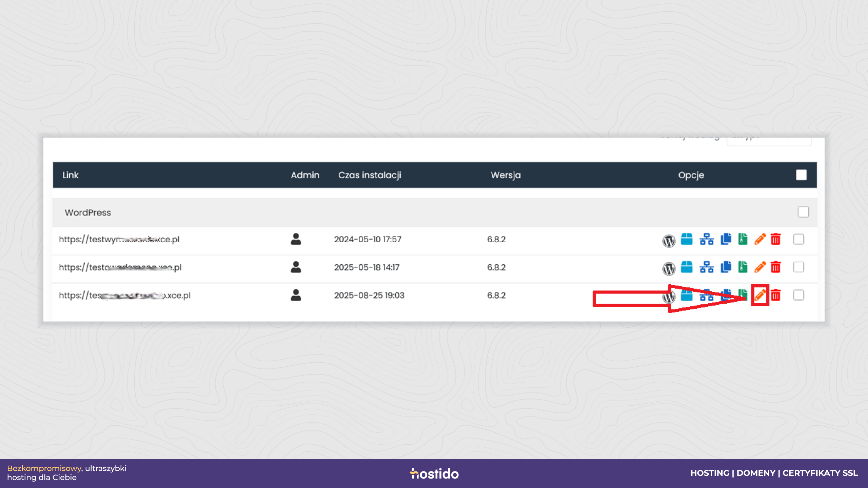Click admin user icon for 2025-08-25 installation
Screen dimensions: 868x488
click(x=296, y=295)
